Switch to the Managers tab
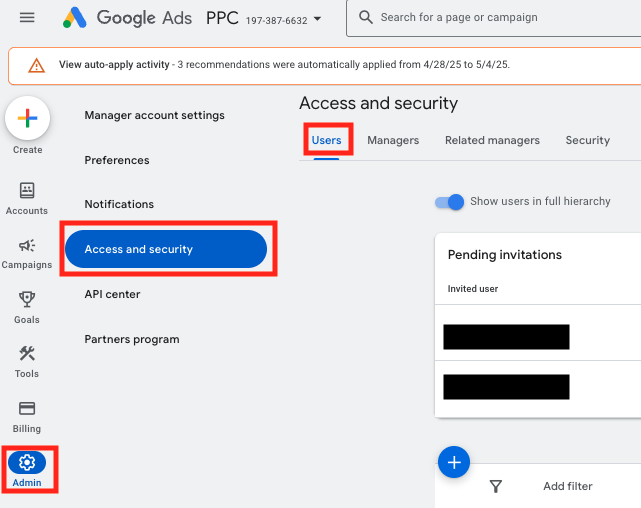 tap(393, 140)
